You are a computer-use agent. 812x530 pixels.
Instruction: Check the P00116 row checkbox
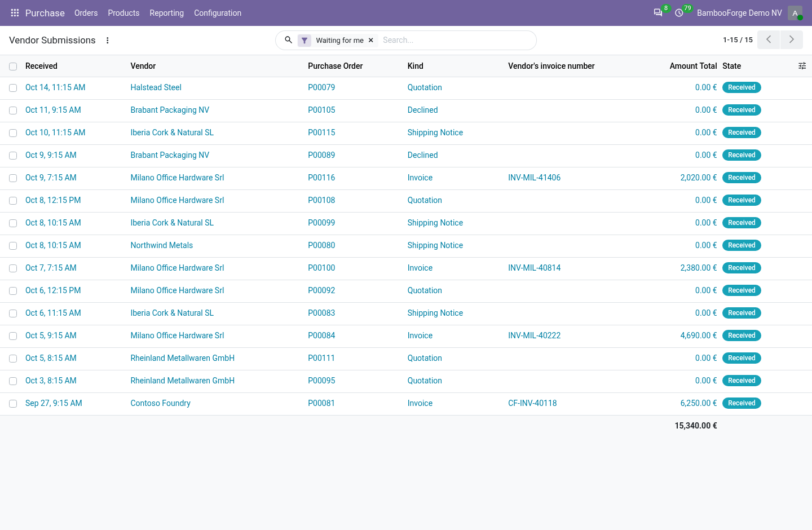point(13,178)
